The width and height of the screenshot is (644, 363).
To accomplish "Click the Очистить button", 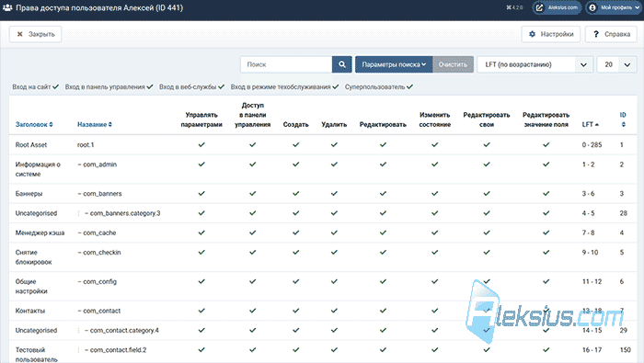I will 453,64.
